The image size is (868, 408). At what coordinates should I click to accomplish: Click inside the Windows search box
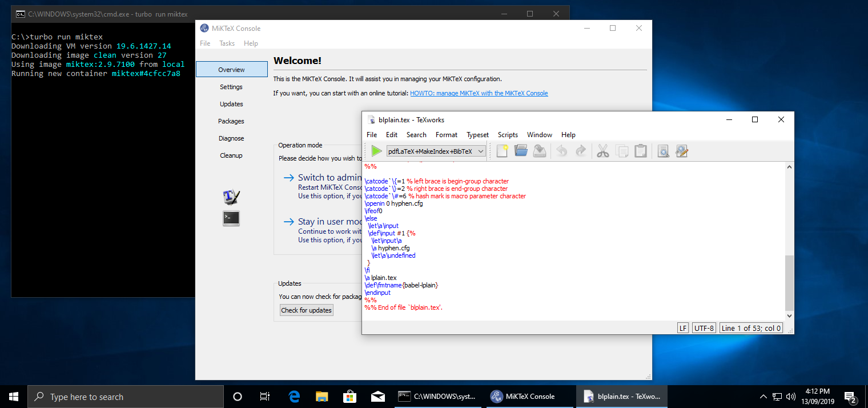click(126, 396)
